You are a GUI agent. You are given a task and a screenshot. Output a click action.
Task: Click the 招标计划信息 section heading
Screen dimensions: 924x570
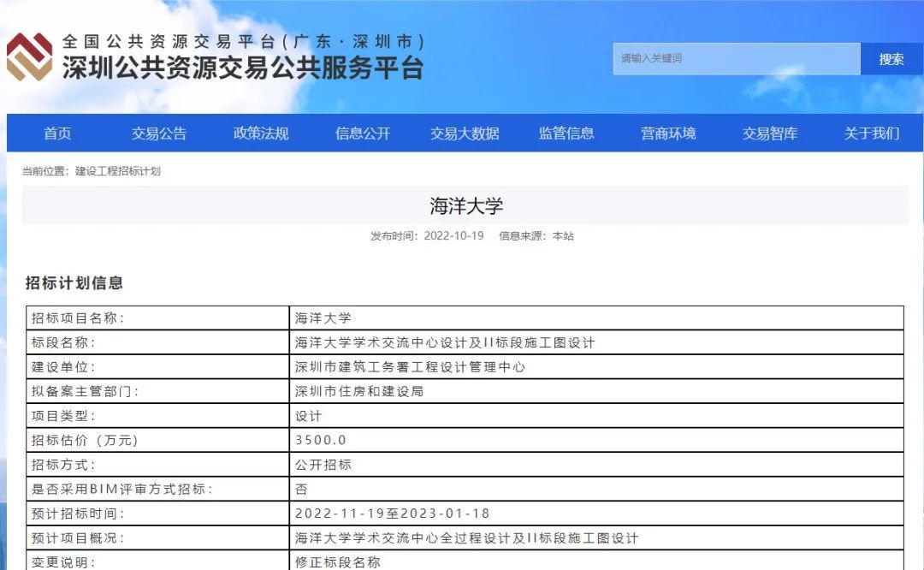click(x=74, y=283)
